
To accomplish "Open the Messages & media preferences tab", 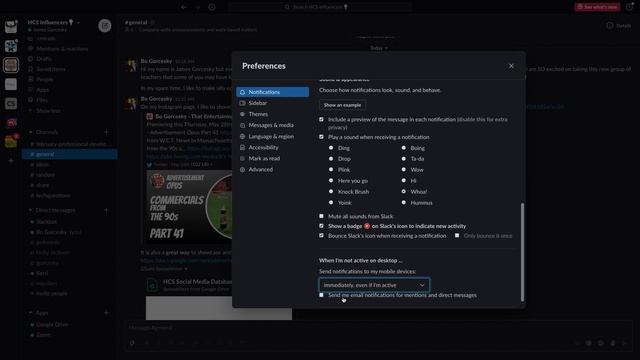I will (272, 125).
